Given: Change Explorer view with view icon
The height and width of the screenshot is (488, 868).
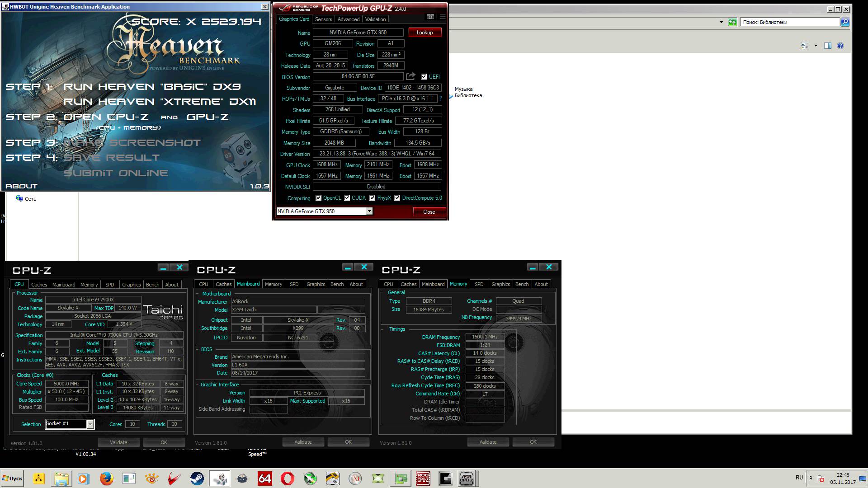Looking at the screenshot, I should 805,46.
